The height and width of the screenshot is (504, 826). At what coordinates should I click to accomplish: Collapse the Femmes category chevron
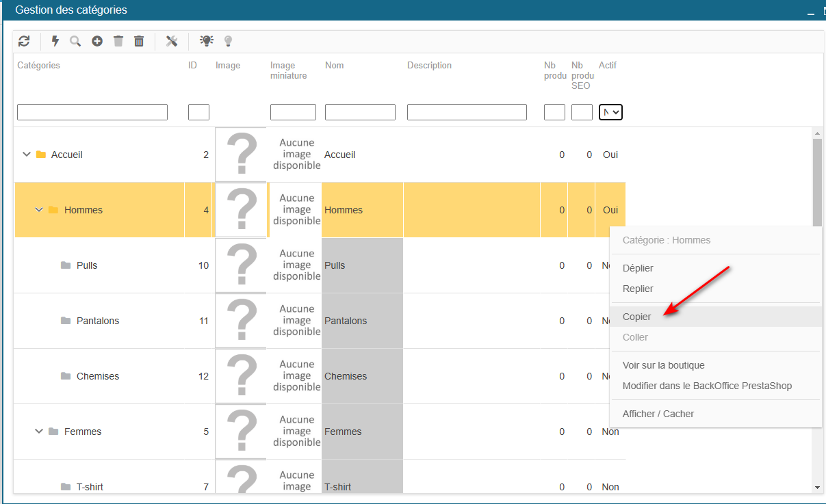39,432
